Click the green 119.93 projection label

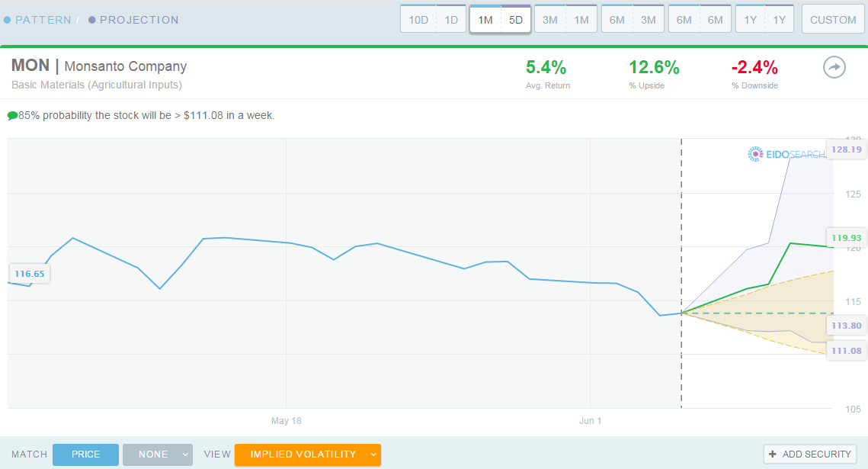point(847,238)
